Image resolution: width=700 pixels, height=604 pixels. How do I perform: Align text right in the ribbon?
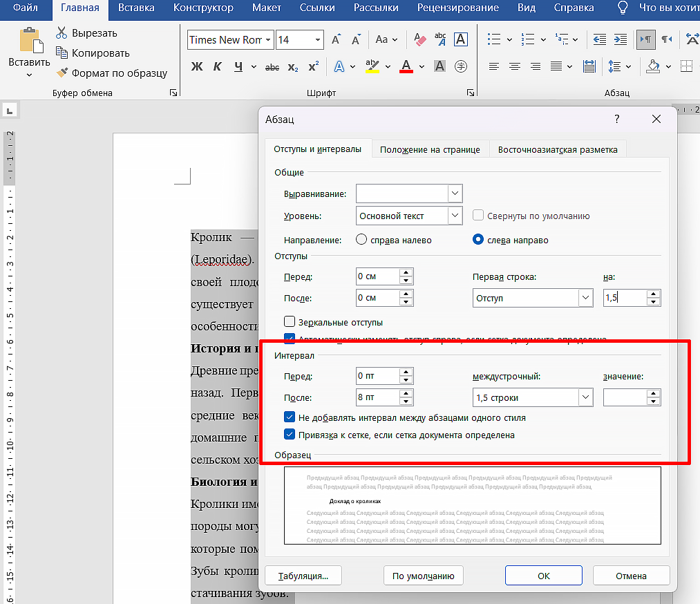tap(536, 67)
